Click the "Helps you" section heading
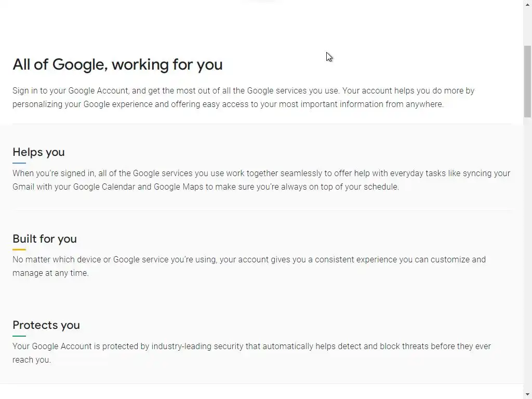Image resolution: width=532 pixels, height=399 pixels. (38, 152)
